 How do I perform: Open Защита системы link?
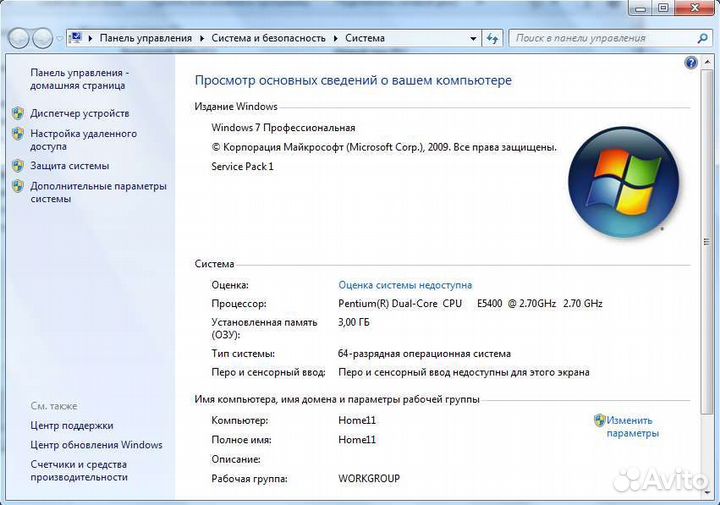(70, 166)
